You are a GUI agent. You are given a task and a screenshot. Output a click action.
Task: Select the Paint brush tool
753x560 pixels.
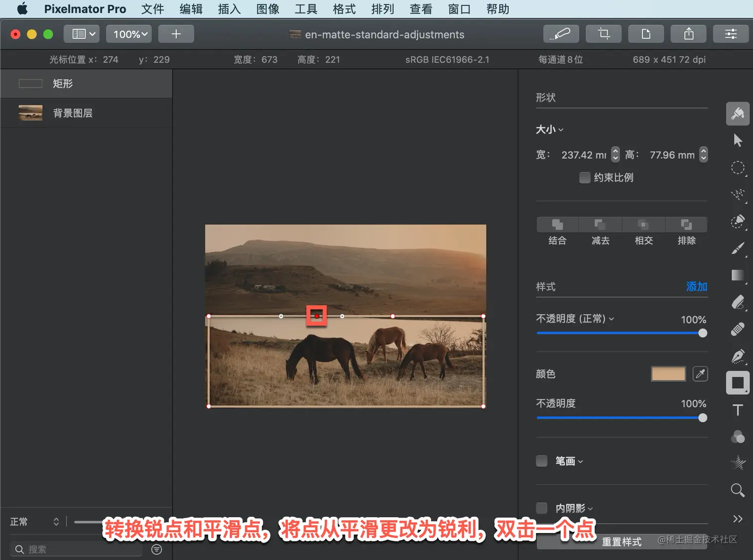point(738,248)
